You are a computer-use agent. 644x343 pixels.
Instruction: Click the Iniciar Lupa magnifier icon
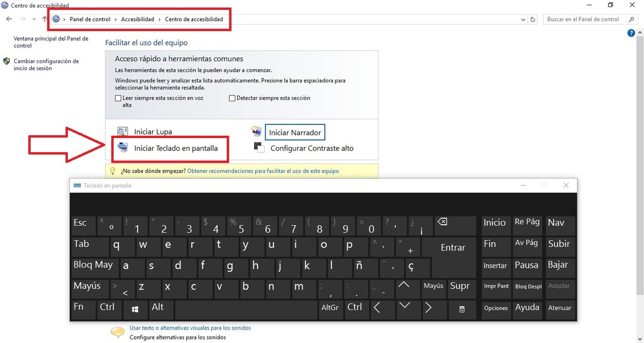point(122,132)
